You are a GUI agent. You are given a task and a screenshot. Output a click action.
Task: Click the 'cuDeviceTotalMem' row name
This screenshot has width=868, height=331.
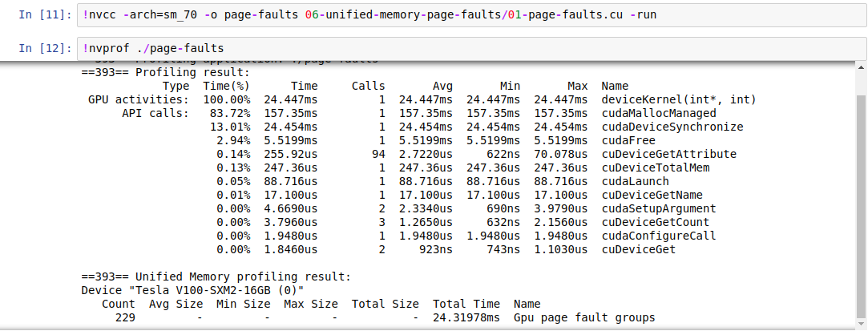656,168
